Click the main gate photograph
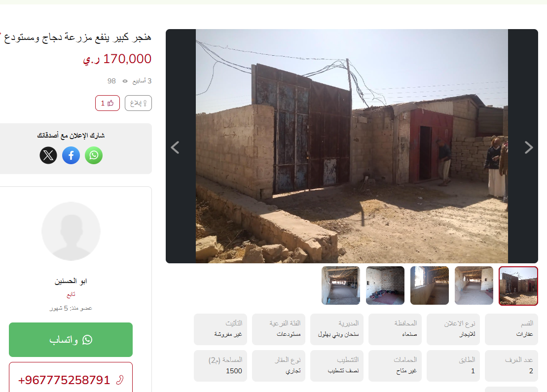Screen dimensions: 547x392 click(x=352, y=146)
